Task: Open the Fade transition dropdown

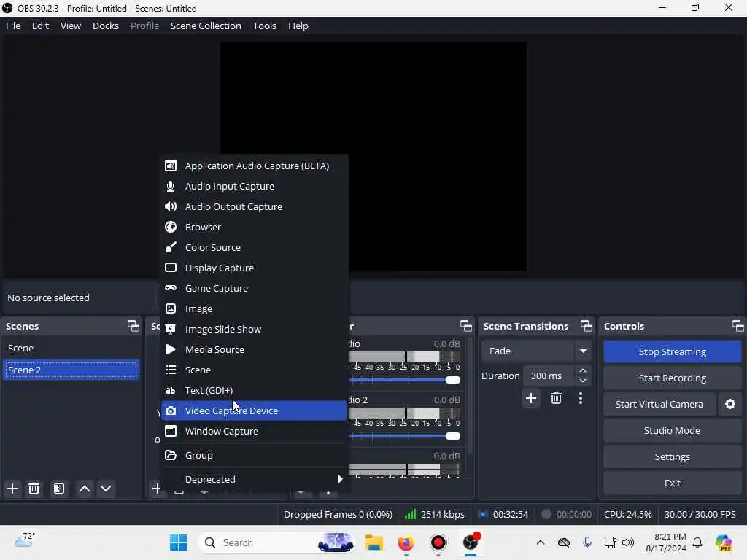Action: [x=536, y=351]
